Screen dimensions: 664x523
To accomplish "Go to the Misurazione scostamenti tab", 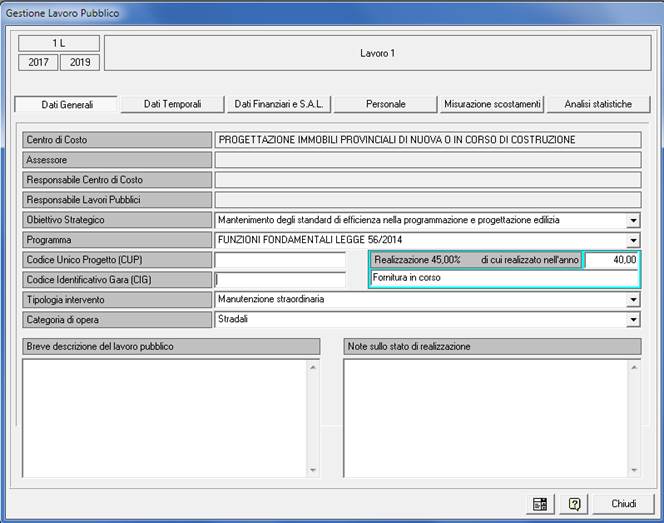I will 493,104.
